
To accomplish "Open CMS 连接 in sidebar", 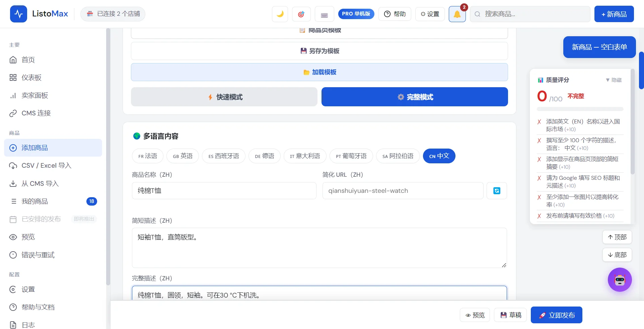I will tap(53, 113).
